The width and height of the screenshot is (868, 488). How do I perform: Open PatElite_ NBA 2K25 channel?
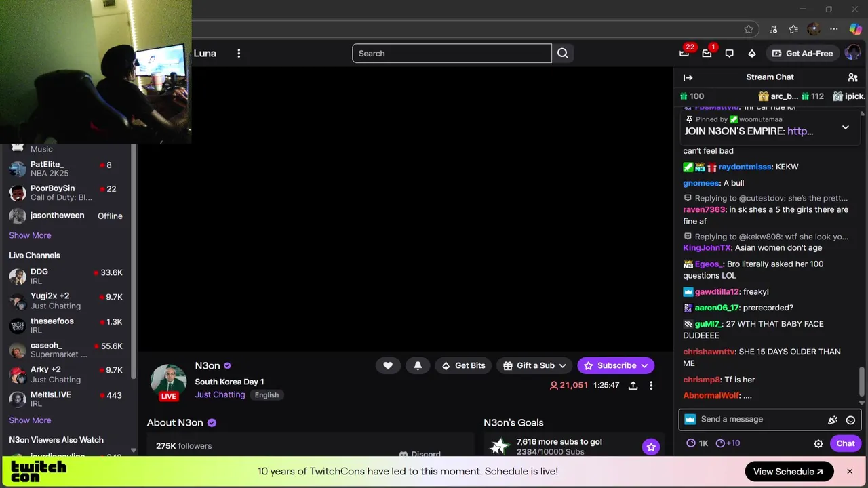pos(66,169)
